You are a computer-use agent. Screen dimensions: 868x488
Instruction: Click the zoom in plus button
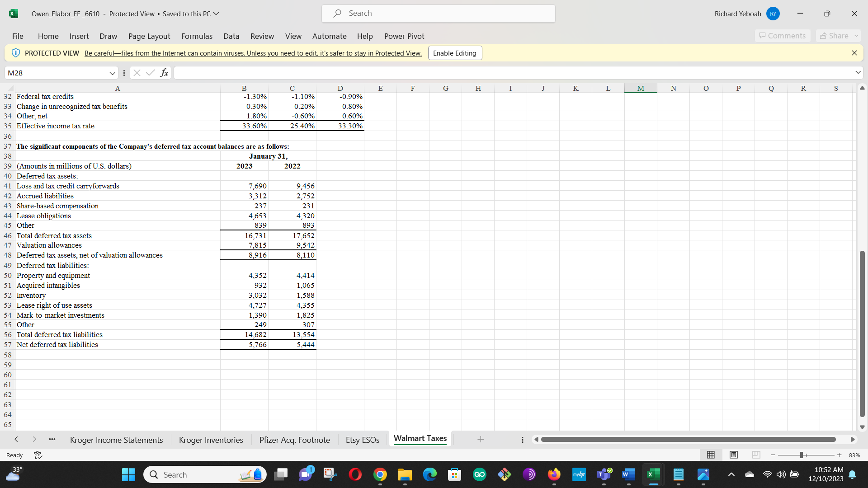coord(839,455)
